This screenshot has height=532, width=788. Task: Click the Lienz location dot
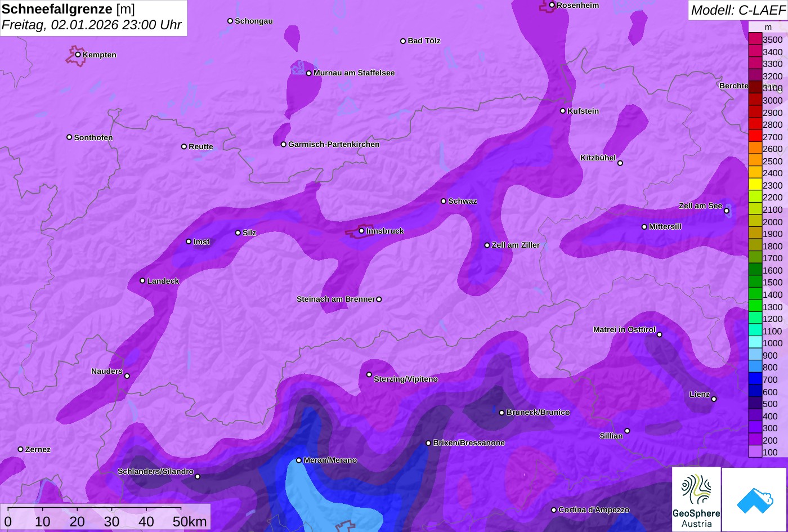714,399
